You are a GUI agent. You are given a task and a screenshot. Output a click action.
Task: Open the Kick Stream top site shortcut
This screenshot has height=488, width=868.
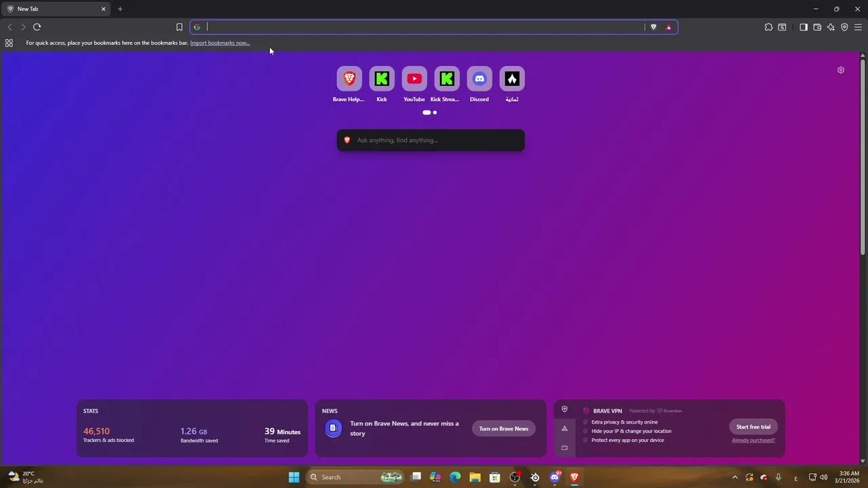point(447,85)
